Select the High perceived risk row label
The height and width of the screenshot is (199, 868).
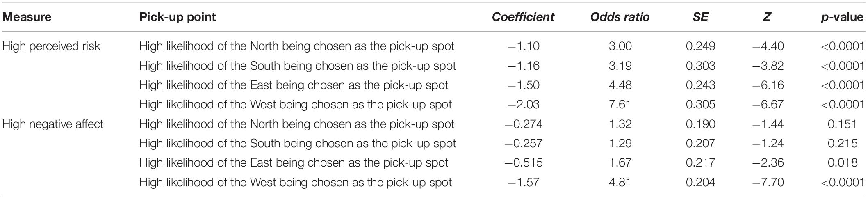pos(51,46)
